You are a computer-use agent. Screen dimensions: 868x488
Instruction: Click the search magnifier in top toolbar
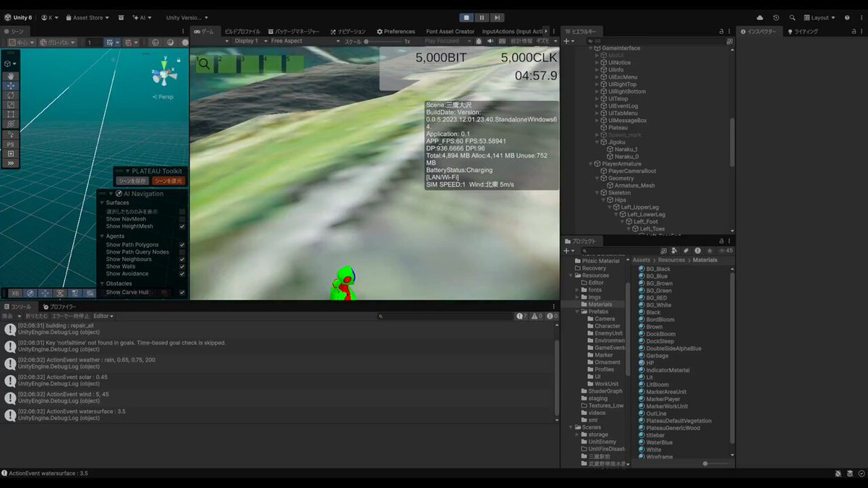(x=793, y=17)
